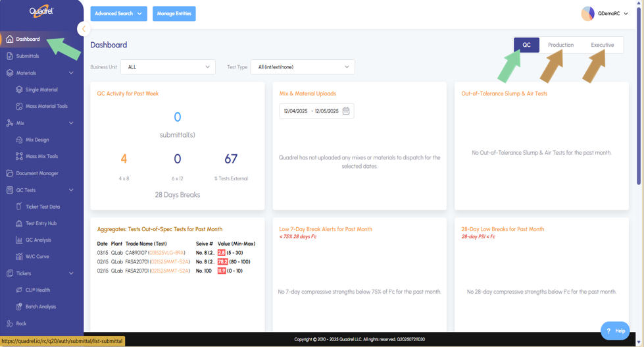This screenshot has width=644, height=347.
Task: Click the Low 7-Day Break Alerts title
Action: pyautogui.click(x=326, y=229)
